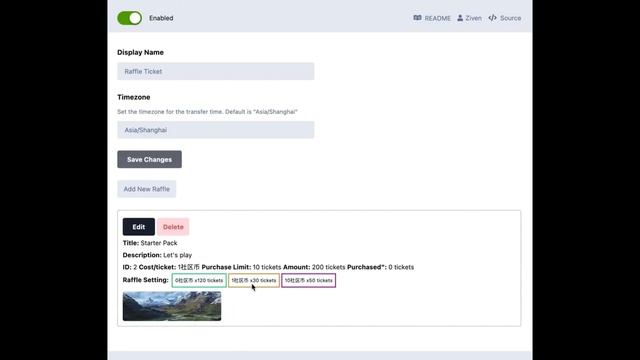Click the timezone help description text
Image resolution: width=640 pixels, height=360 pixels.
pyautogui.click(x=207, y=111)
